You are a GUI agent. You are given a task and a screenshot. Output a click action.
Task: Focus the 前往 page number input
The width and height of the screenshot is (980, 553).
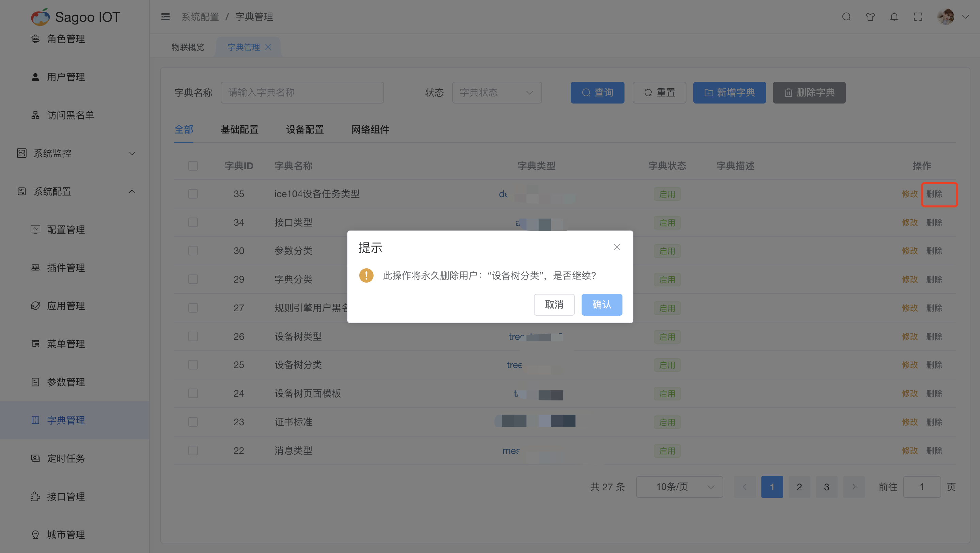(922, 487)
